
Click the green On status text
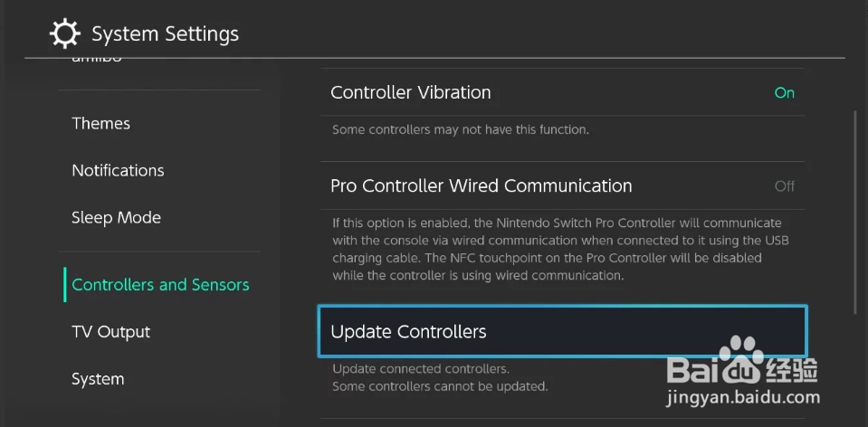[x=785, y=93]
